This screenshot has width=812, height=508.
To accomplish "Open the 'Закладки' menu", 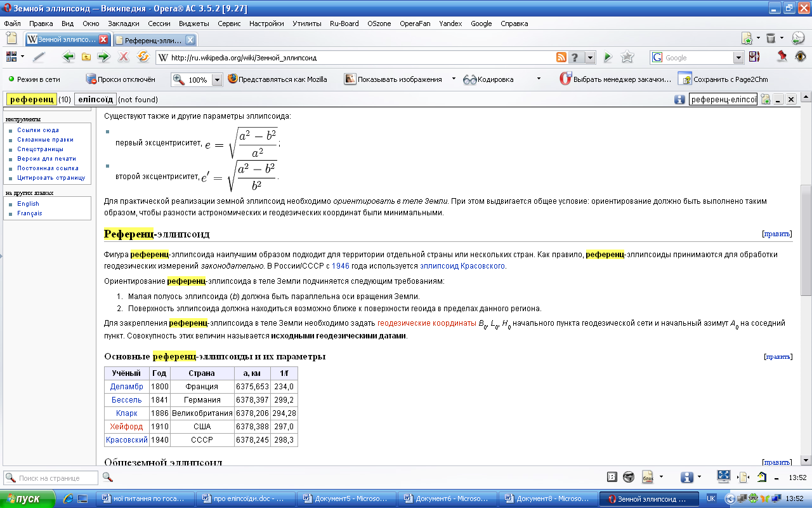I will click(x=124, y=23).
